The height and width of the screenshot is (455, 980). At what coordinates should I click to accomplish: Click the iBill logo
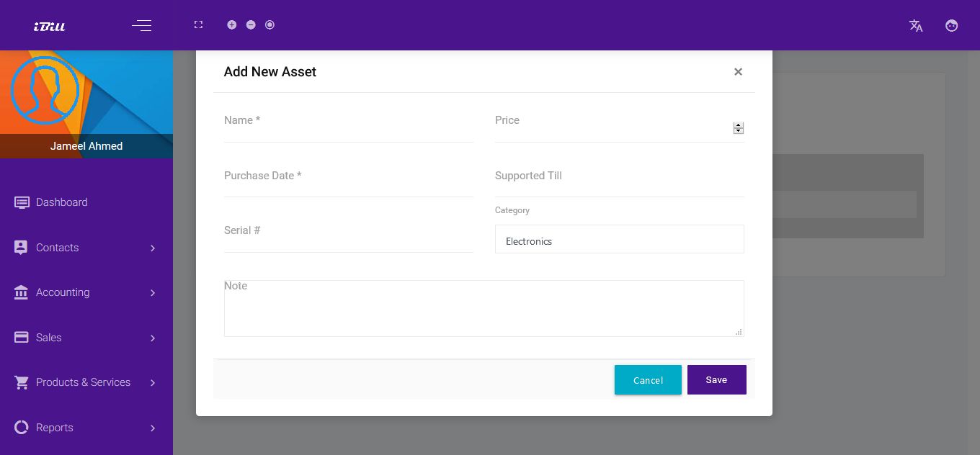[x=49, y=26]
